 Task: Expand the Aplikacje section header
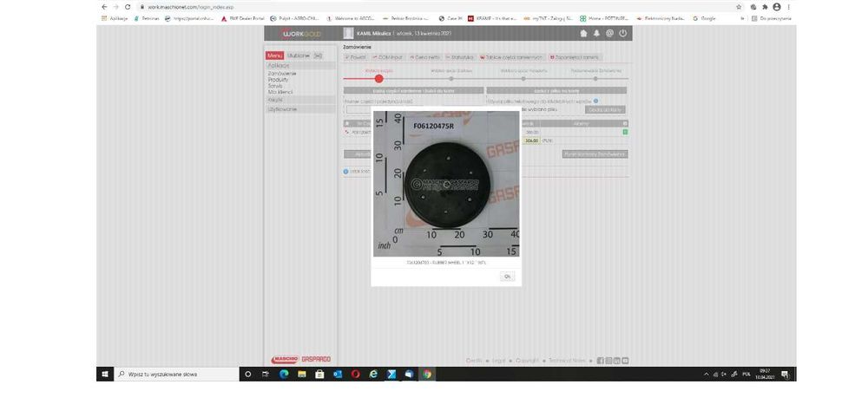[300, 65]
